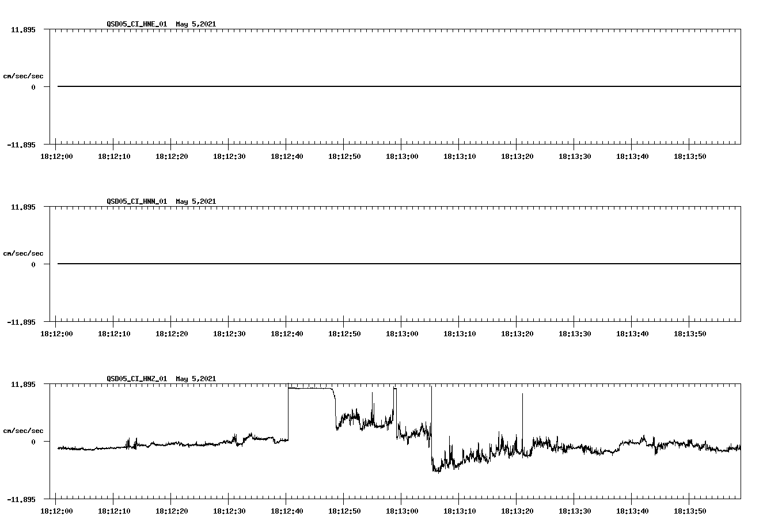Select the May 5,2021 date on top plot

(196, 24)
